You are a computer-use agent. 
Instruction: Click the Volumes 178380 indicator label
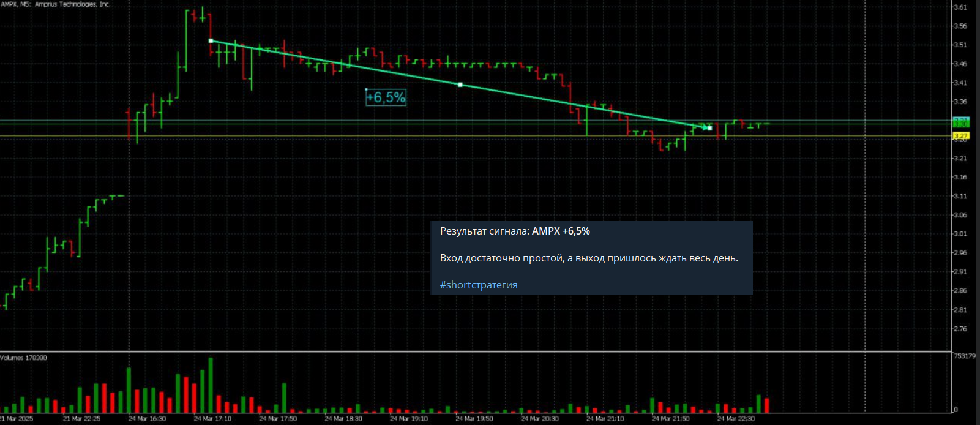pyautogui.click(x=24, y=358)
